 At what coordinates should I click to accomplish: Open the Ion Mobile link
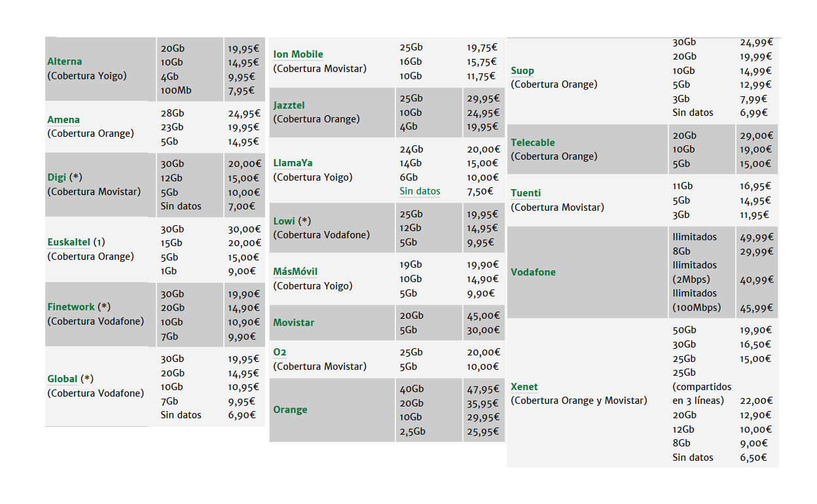(x=298, y=54)
